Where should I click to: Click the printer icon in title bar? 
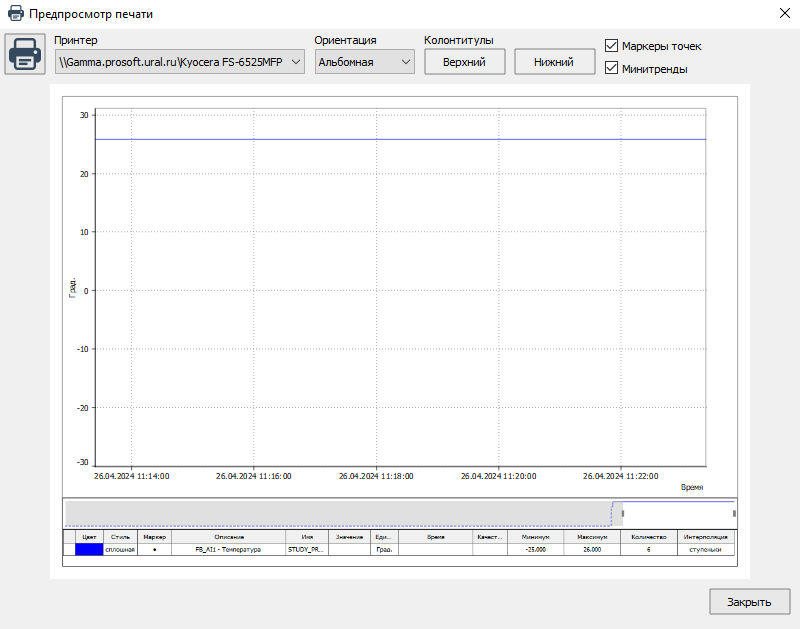tap(15, 14)
